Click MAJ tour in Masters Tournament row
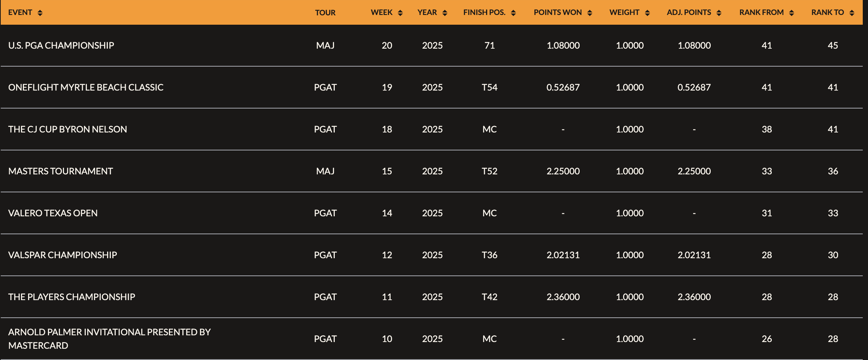868x360 pixels. [x=325, y=171]
